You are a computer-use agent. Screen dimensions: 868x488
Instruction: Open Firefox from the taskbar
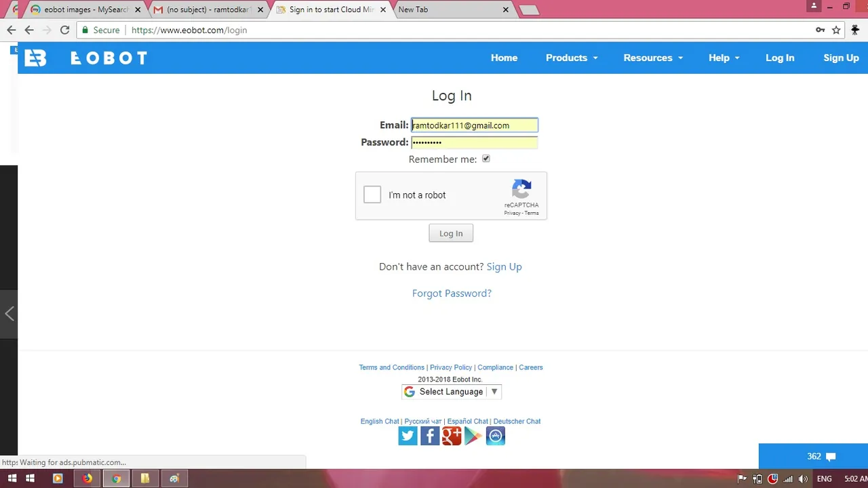coord(87,479)
